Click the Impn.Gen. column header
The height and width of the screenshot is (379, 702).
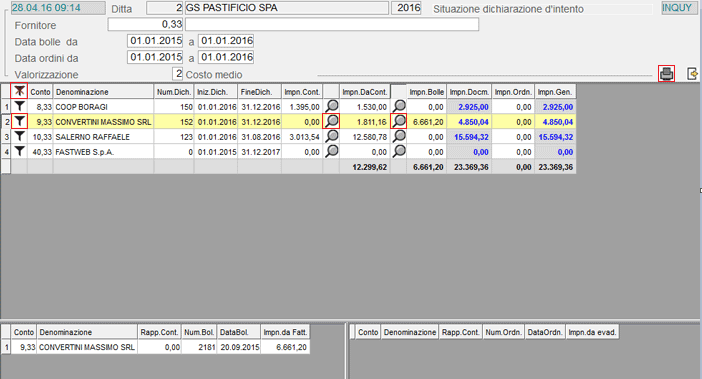point(555,92)
